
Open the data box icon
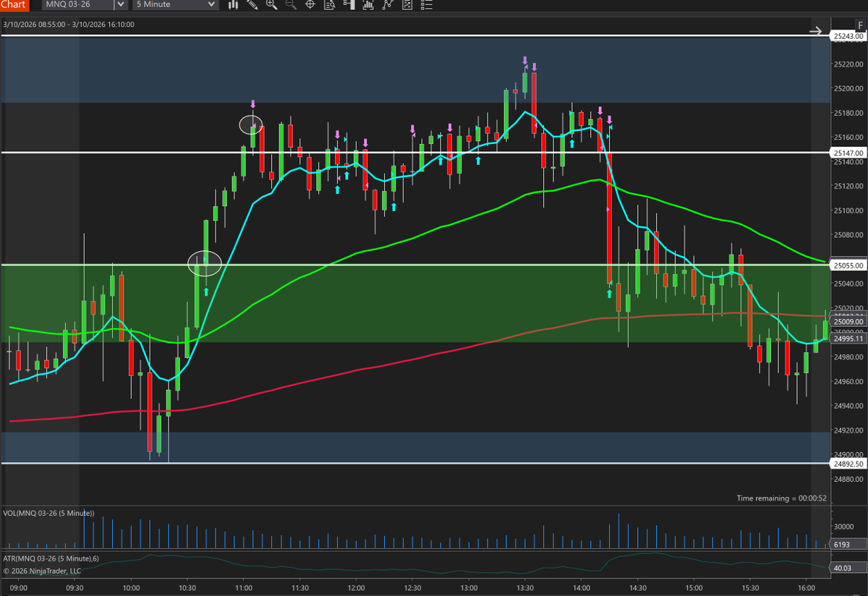(330, 4)
